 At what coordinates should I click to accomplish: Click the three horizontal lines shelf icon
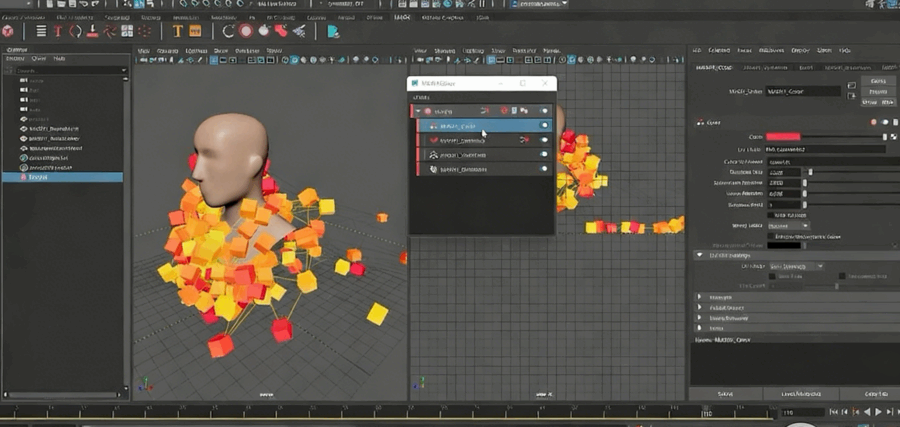tap(41, 30)
